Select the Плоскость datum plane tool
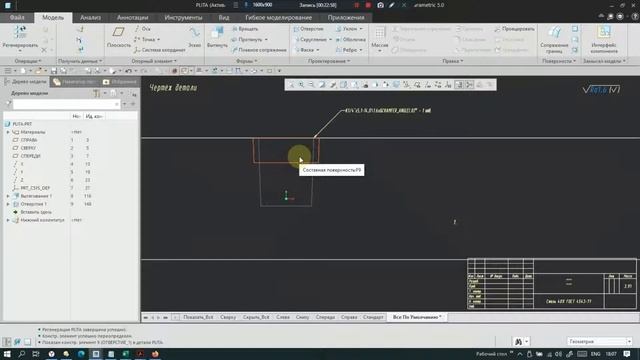This screenshot has width=640, height=360. point(118,36)
